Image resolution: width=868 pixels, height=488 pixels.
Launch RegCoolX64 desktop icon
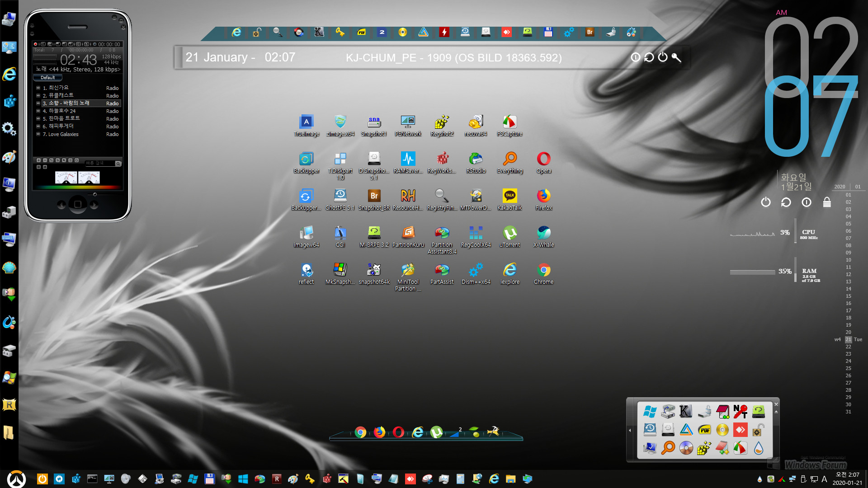[476, 236]
